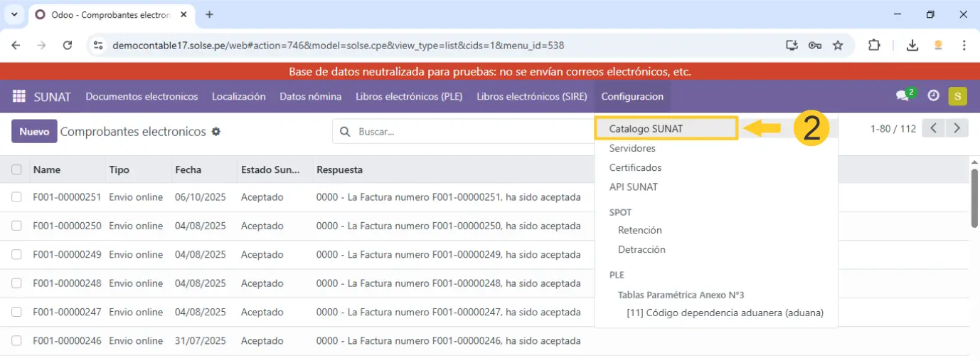
Task: Open the browser extensions puzzle icon
Action: [874, 45]
